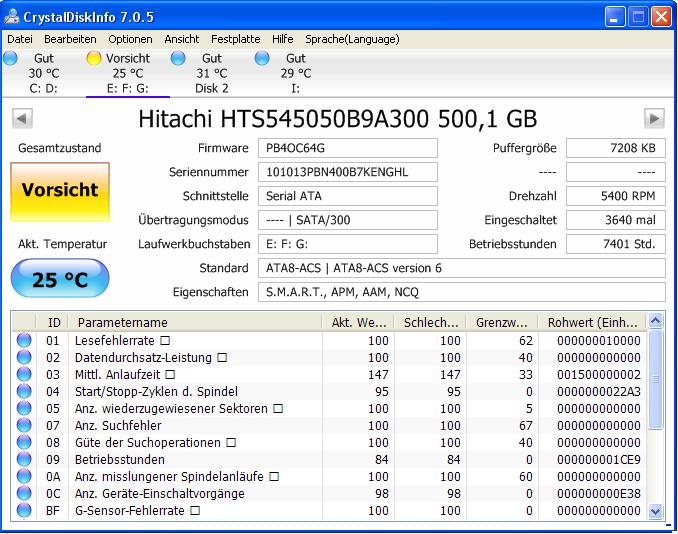Viewport: 678px width, 534px height.
Task: Click the Laufwerkbuchstaben field E: F: G:
Action: (x=348, y=244)
